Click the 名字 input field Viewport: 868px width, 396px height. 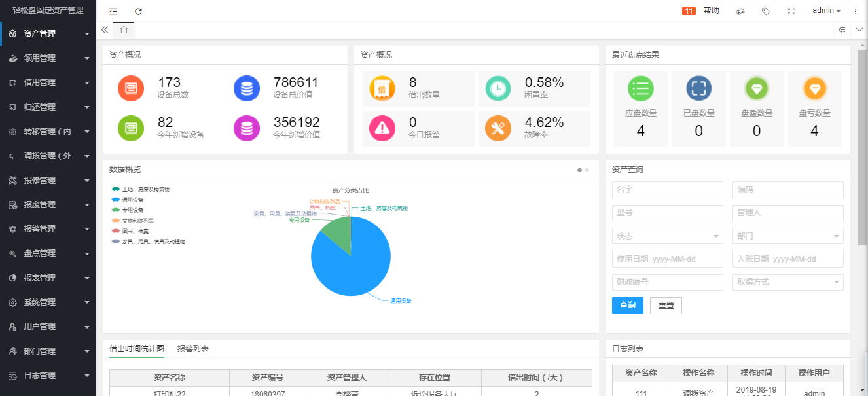pos(667,190)
